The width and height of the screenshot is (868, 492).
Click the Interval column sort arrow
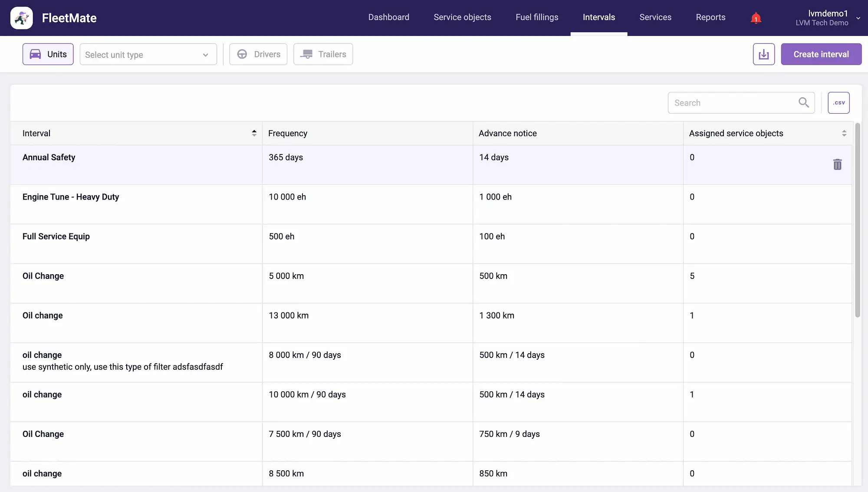(253, 133)
